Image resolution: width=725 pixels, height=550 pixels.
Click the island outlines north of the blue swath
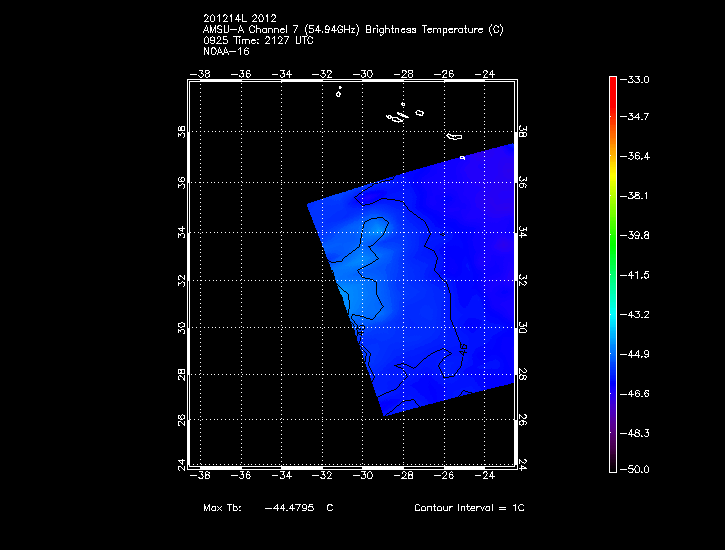point(400,116)
